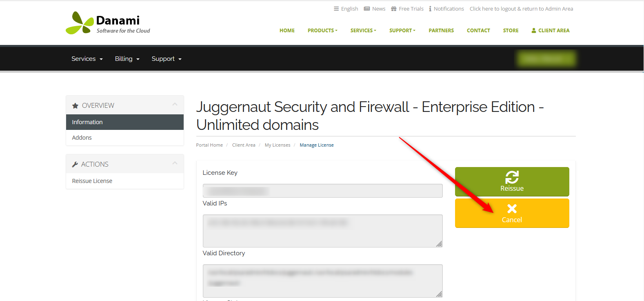This screenshot has height=301, width=644.
Task: Click the Valid Directory text area
Action: (x=323, y=281)
